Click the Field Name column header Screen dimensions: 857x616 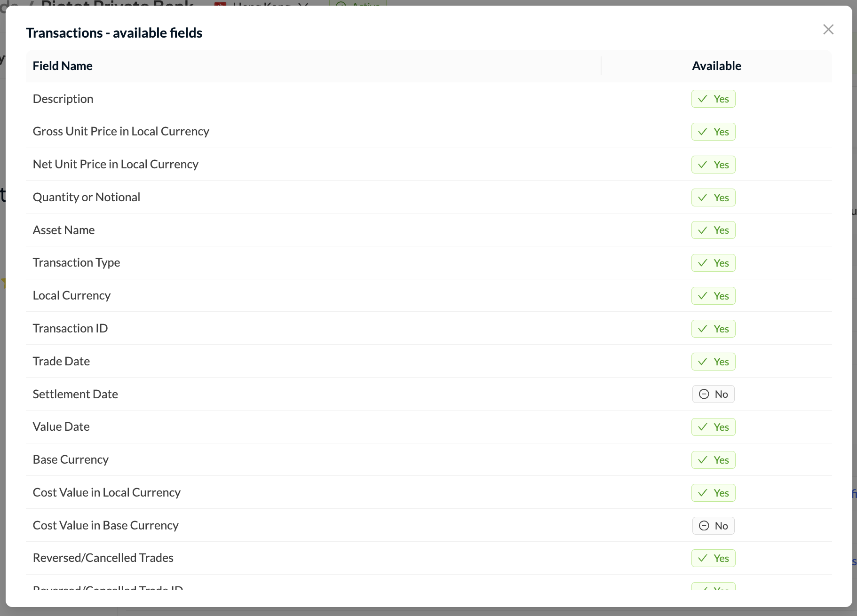tap(63, 66)
